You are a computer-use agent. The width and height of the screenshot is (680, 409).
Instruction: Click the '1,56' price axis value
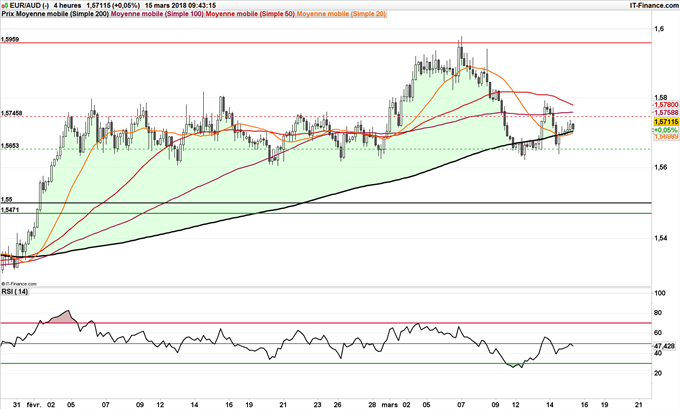[660, 167]
